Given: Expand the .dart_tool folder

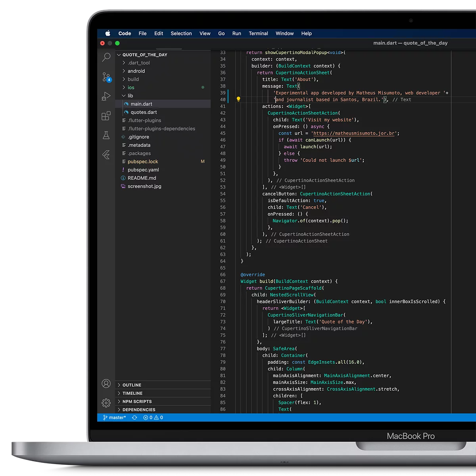Looking at the screenshot, I should (x=163, y=63).
